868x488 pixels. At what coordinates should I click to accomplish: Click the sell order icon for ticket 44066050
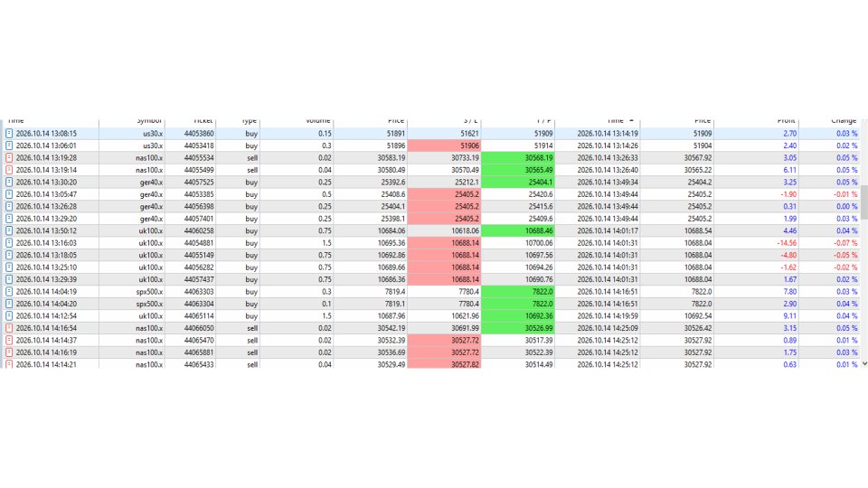[x=9, y=328]
